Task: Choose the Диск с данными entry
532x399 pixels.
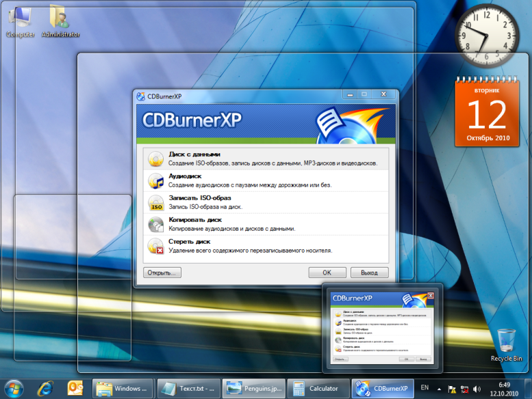Action: 266,159
